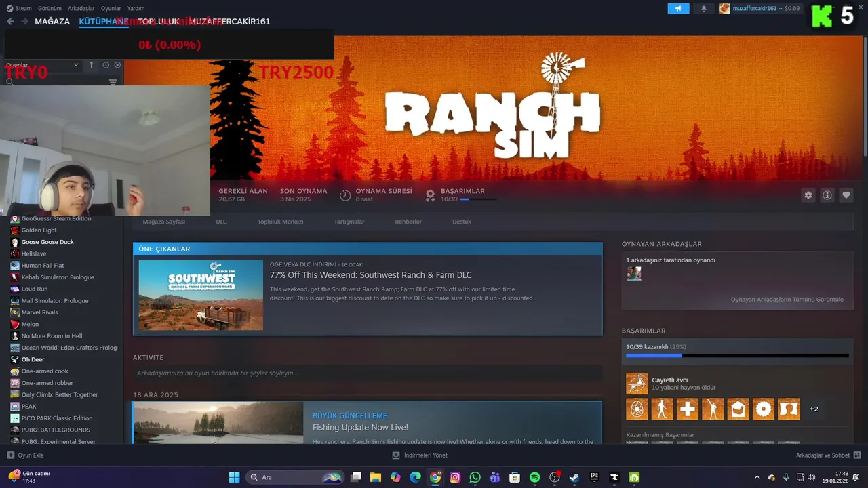Image resolution: width=868 pixels, height=488 pixels.
Task: Open Spotify from the taskbar
Action: (x=534, y=477)
